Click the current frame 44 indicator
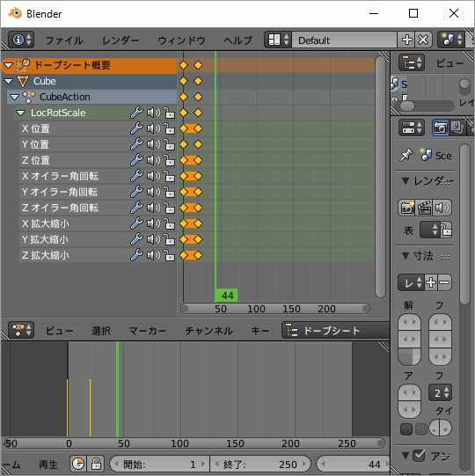This screenshot has height=476, width=475. tap(226, 296)
